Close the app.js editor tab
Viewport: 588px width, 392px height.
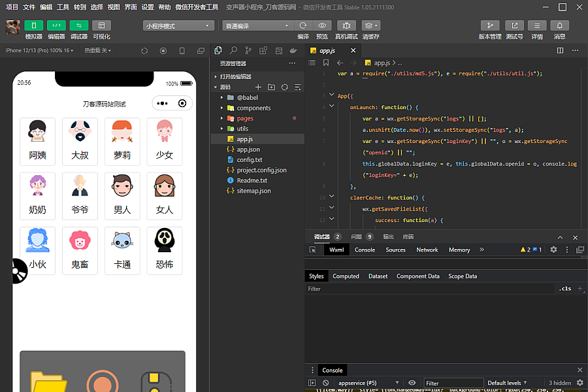[x=353, y=50]
